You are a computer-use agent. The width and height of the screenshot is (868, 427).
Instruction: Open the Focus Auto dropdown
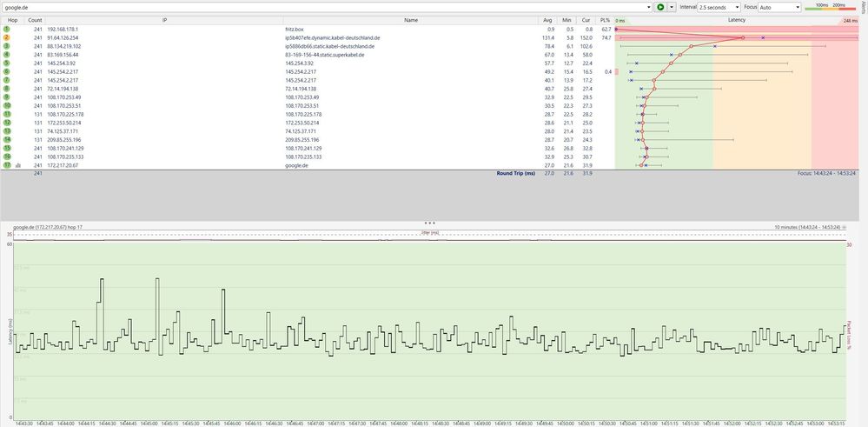pyautogui.click(x=781, y=7)
